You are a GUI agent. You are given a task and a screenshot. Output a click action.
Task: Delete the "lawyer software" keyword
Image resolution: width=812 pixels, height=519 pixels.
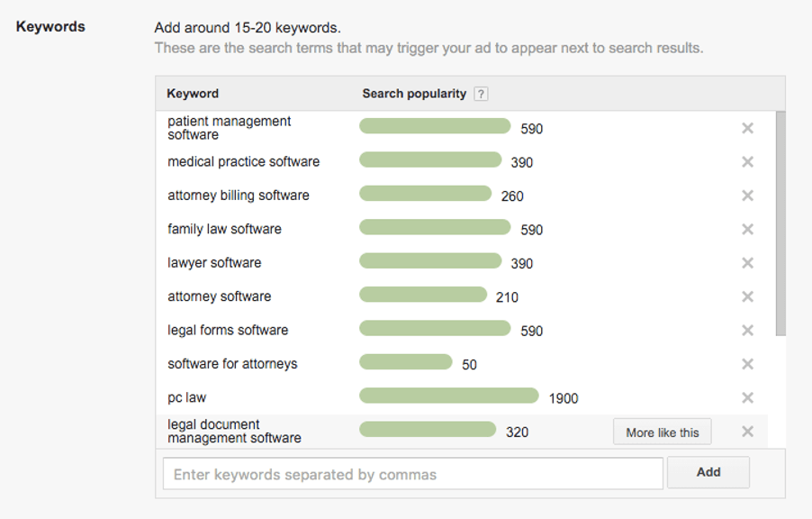[747, 263]
